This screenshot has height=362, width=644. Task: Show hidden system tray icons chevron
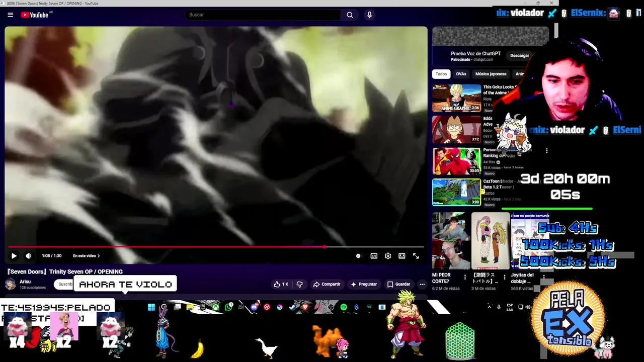click(x=489, y=307)
